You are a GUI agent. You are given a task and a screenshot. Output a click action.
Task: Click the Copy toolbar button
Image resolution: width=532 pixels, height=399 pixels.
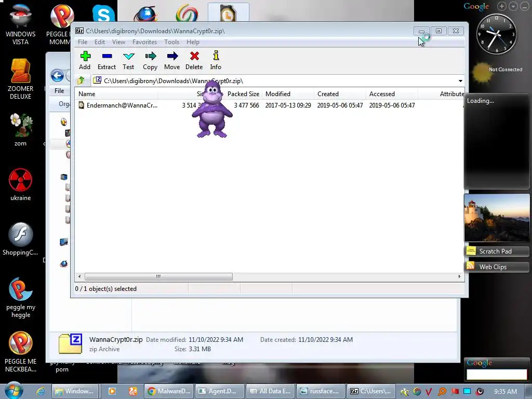pos(150,60)
